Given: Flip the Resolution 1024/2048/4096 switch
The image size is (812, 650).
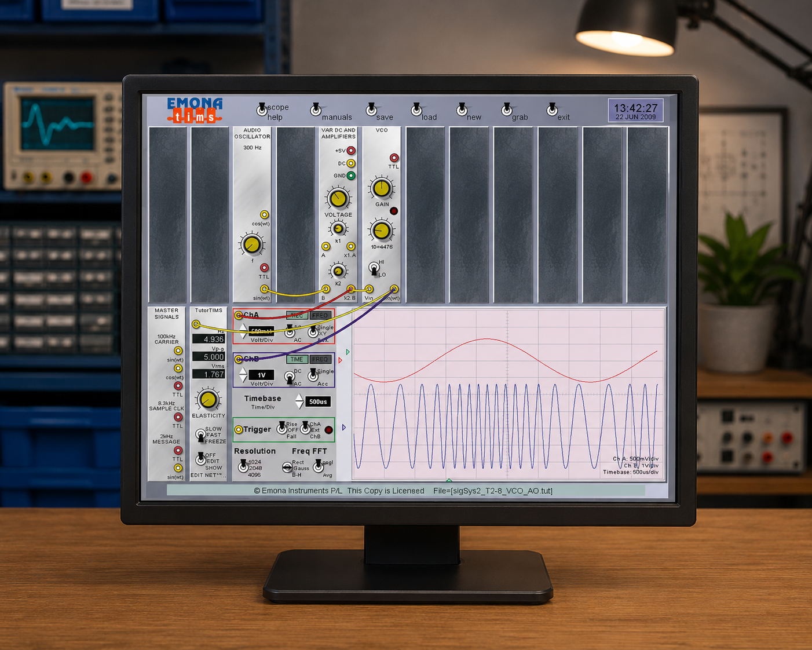Looking at the screenshot, I should click(243, 466).
